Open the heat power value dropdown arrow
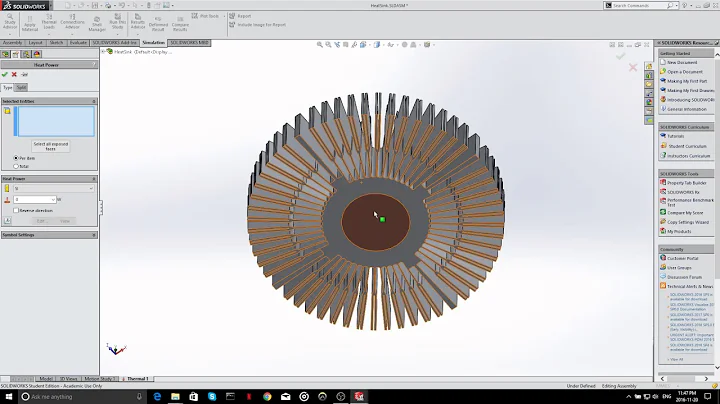 point(53,200)
